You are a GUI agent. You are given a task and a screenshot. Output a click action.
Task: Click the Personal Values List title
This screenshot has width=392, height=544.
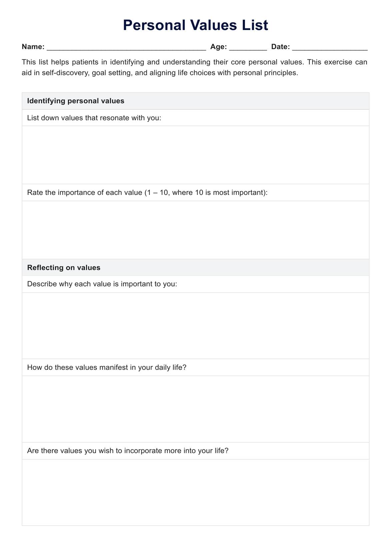195,25
